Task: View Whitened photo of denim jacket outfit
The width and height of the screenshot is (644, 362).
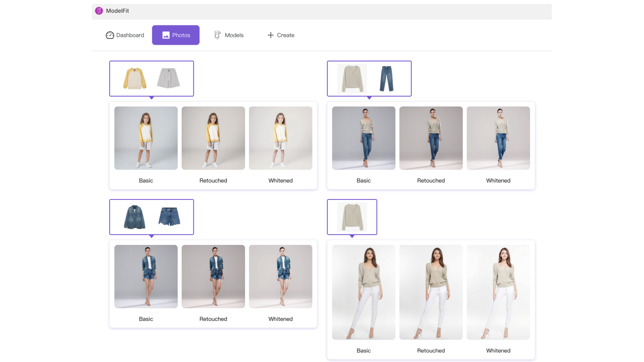Action: [x=281, y=276]
